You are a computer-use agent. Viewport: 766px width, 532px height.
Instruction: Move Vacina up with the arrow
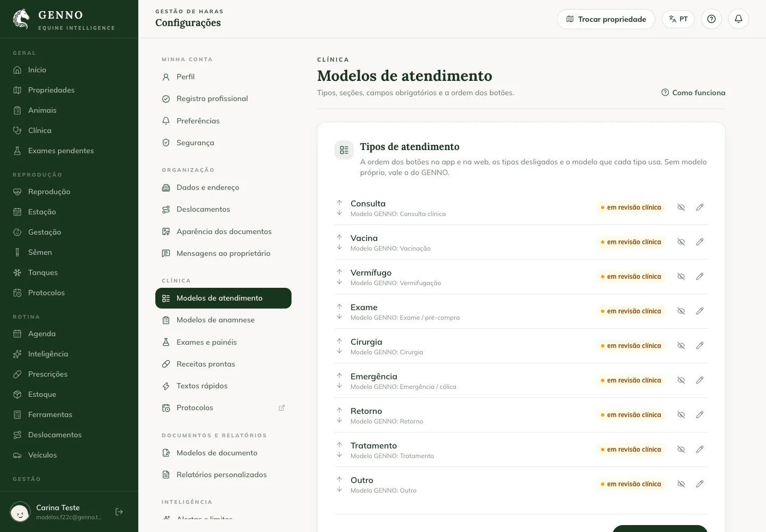[339, 237]
